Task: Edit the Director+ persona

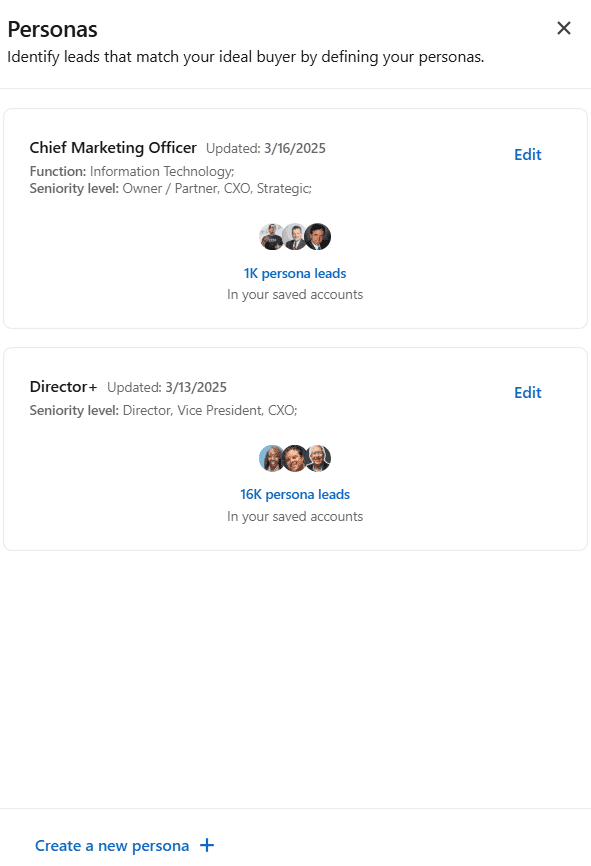Action: tap(527, 393)
